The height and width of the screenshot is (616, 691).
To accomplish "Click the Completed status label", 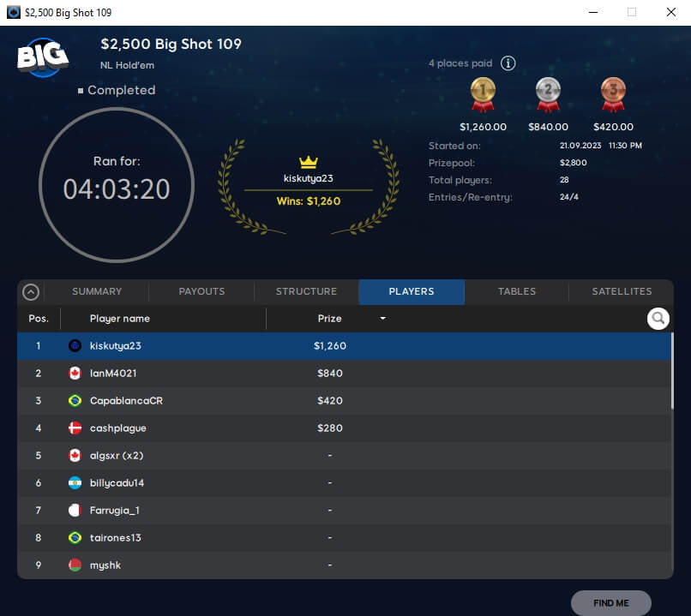I will tap(121, 90).
